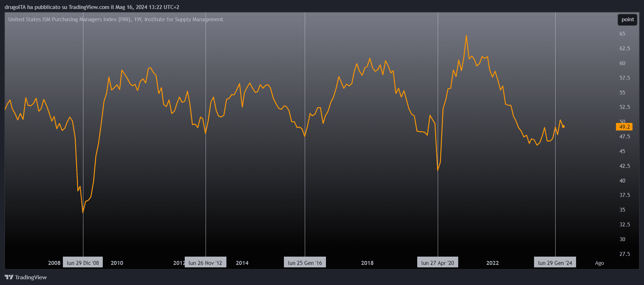This screenshot has height=285, width=644.
Task: Click the 30 price axis value
Action: click(x=622, y=239)
